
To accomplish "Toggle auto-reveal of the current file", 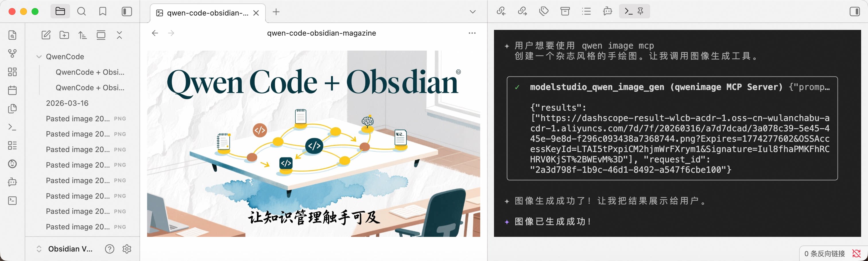I will click(101, 35).
